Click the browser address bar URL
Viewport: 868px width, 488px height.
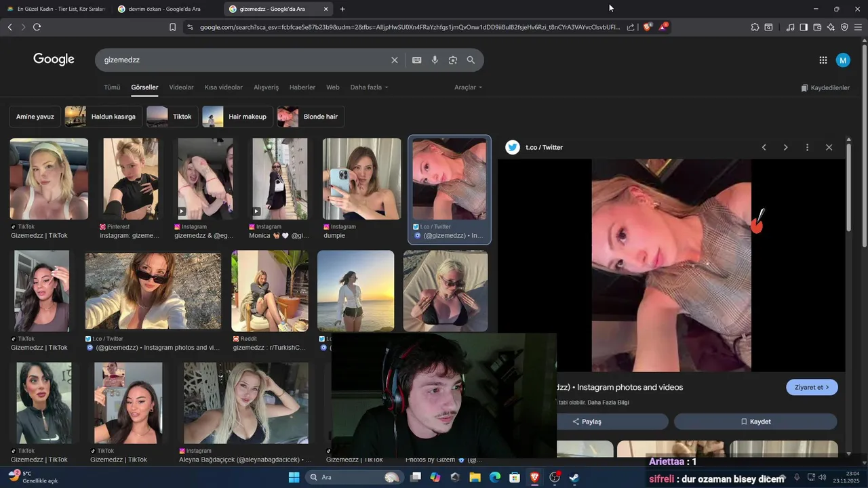(410, 27)
